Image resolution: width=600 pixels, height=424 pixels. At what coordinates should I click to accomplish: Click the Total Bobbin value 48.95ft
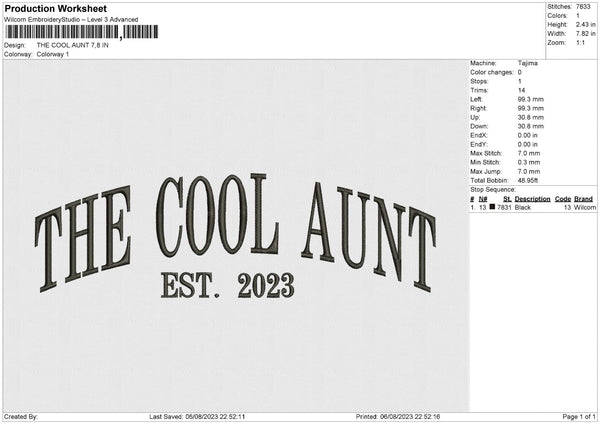coord(528,180)
